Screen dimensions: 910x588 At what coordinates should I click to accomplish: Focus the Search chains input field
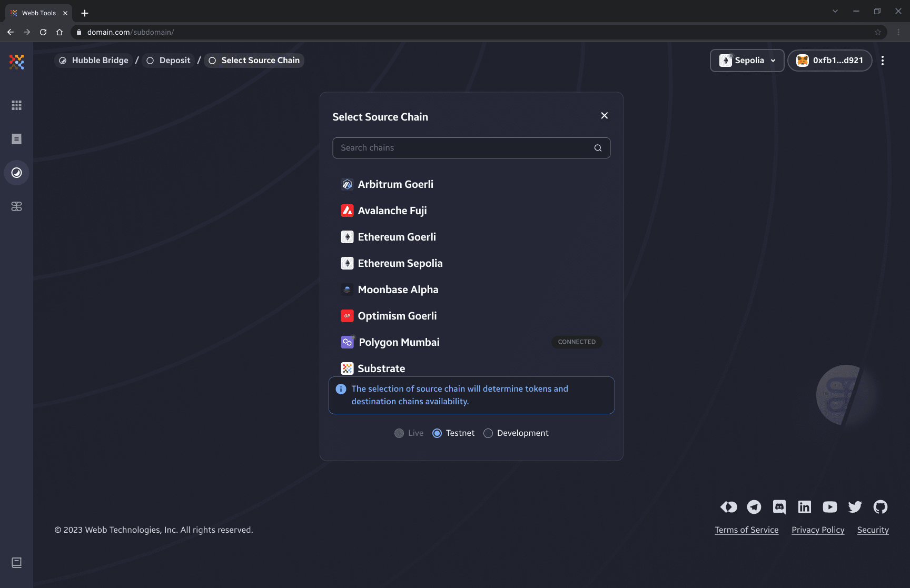(x=471, y=148)
